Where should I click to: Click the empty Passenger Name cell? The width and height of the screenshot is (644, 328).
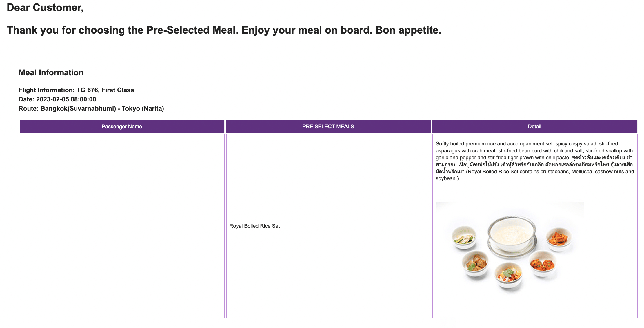[122, 226]
